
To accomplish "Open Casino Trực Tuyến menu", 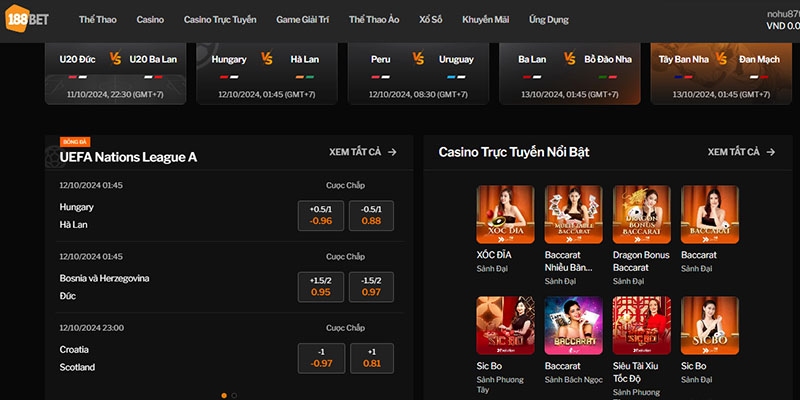I will click(x=220, y=20).
